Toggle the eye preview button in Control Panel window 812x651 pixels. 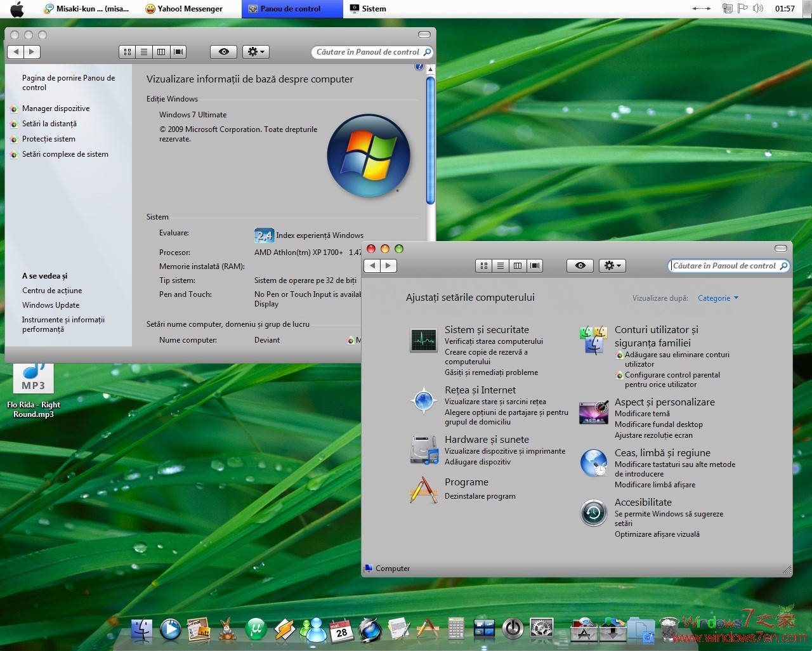[x=580, y=266]
